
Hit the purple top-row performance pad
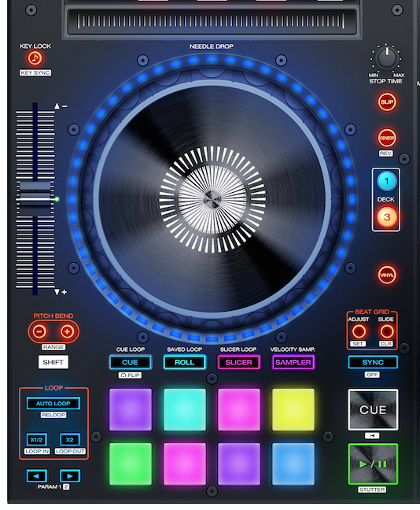coord(131,410)
